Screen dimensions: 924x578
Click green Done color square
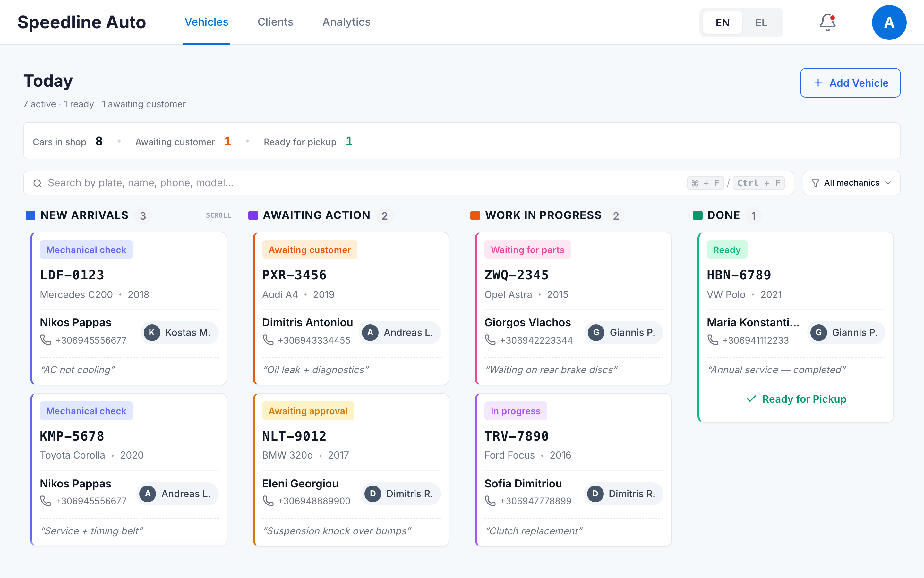(x=697, y=215)
